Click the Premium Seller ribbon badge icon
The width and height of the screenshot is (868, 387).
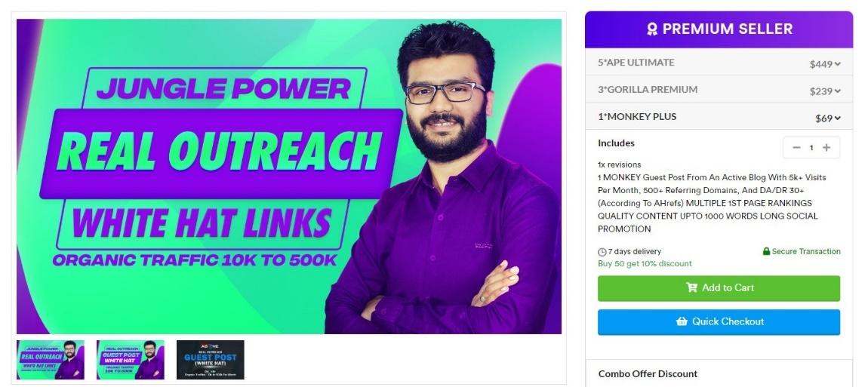coord(652,29)
